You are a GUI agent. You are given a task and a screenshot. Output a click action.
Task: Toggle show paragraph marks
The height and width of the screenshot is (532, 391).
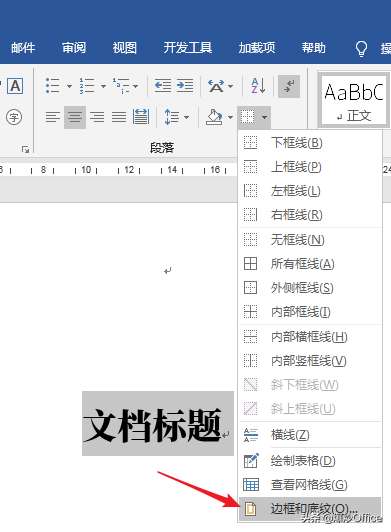(289, 86)
